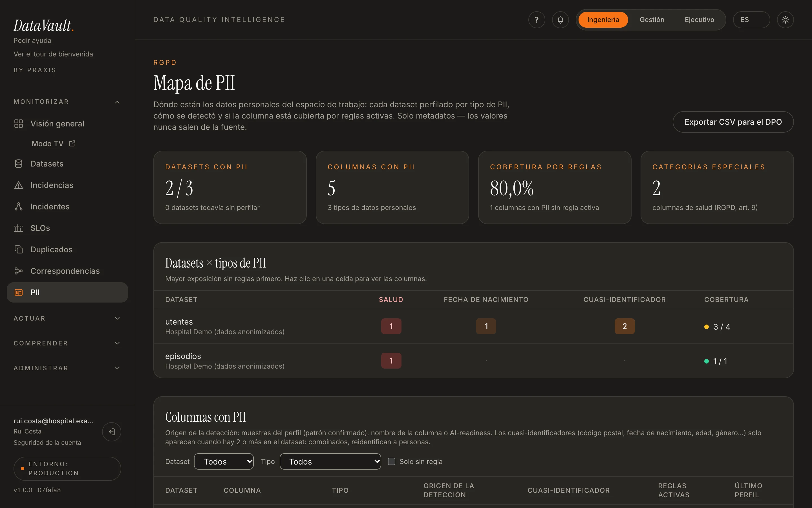Click the Pedir ayuda link

(32, 41)
